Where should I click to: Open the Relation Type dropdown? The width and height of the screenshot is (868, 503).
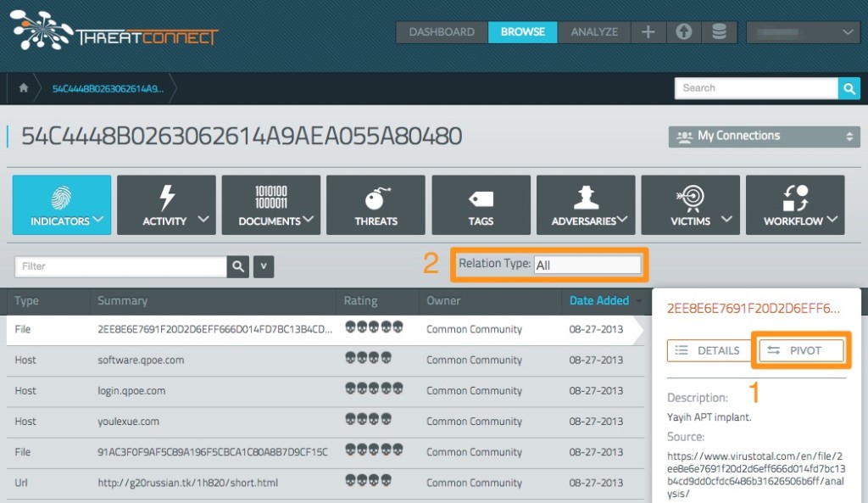[x=587, y=265]
